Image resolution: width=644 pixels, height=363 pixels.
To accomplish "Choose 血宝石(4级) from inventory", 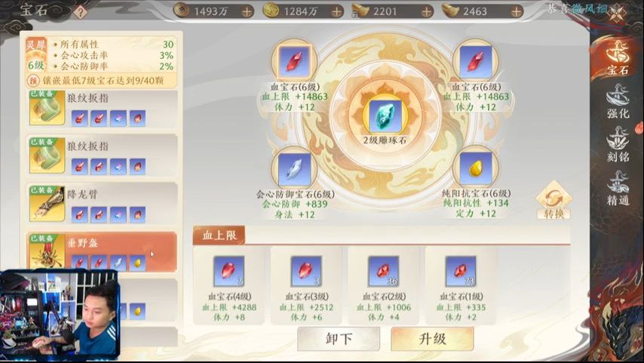I will coord(228,286).
